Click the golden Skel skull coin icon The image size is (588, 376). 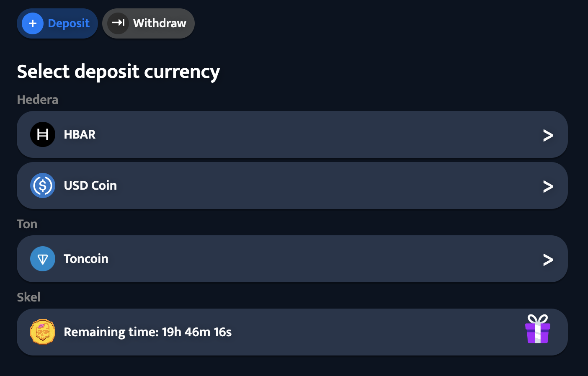(43, 332)
